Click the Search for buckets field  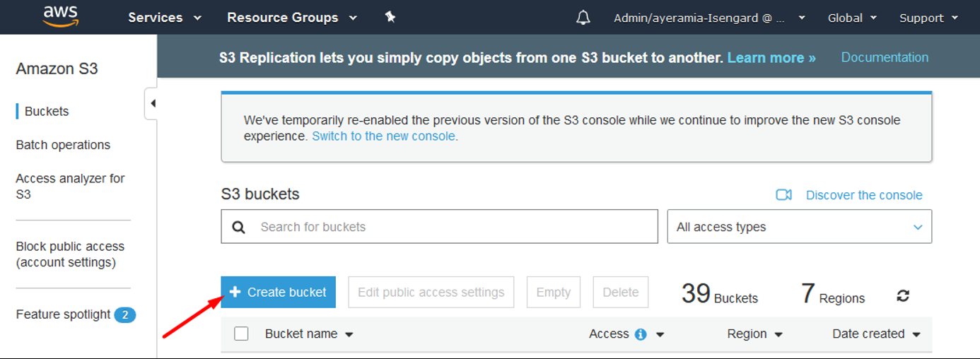tap(439, 227)
